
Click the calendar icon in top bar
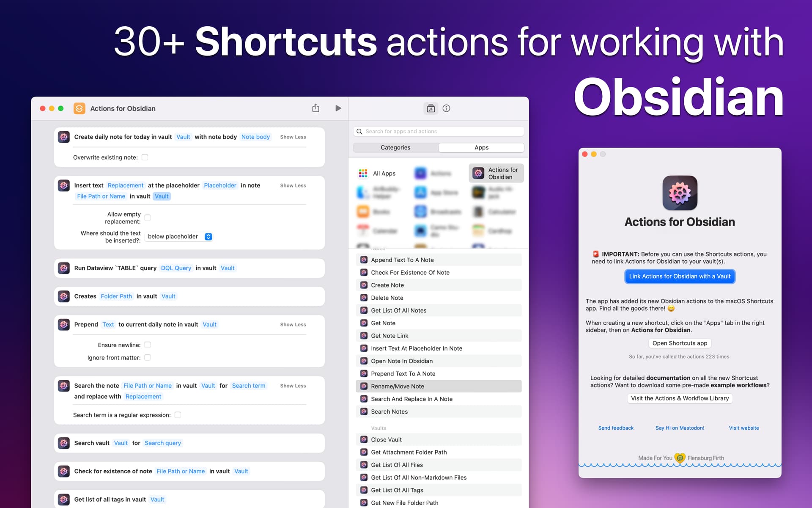(430, 108)
